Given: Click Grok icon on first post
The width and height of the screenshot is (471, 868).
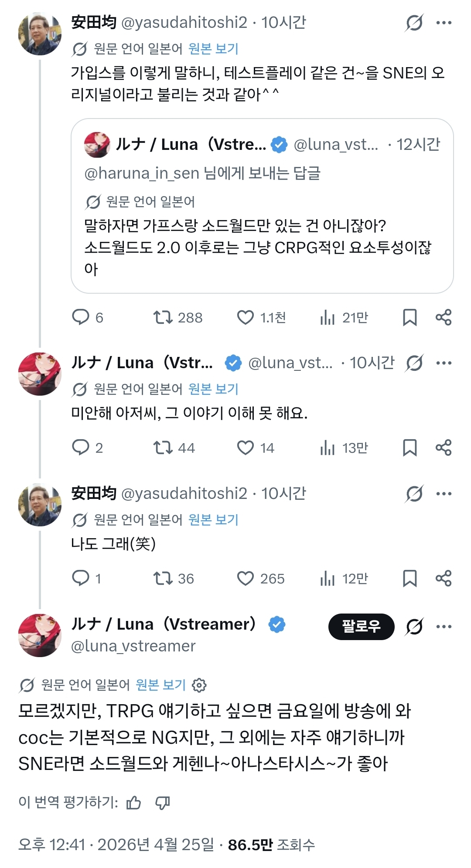Looking at the screenshot, I should coord(414,23).
